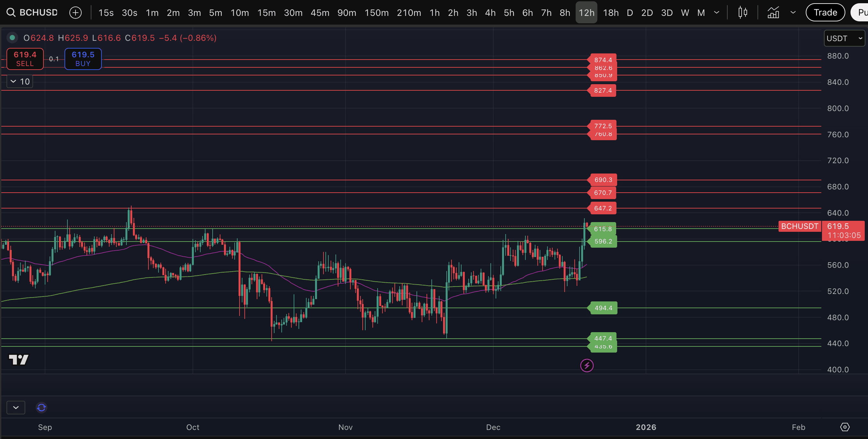Click the 494.4 support level label
Image resolution: width=868 pixels, height=439 pixels.
click(603, 308)
